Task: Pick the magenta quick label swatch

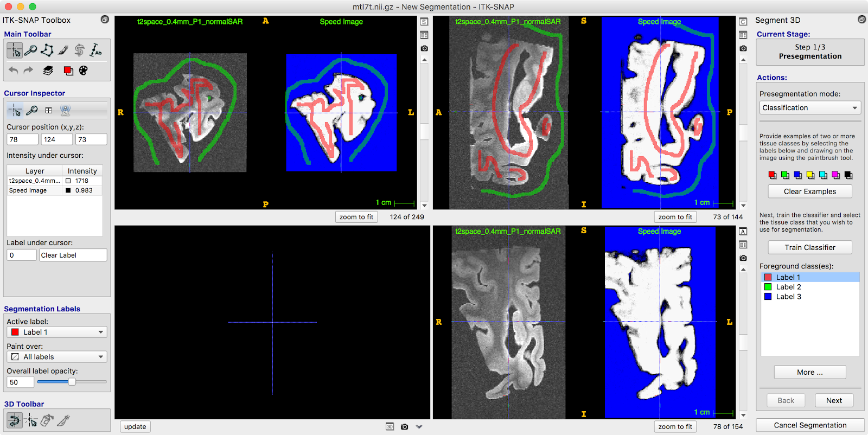Action: pos(835,175)
